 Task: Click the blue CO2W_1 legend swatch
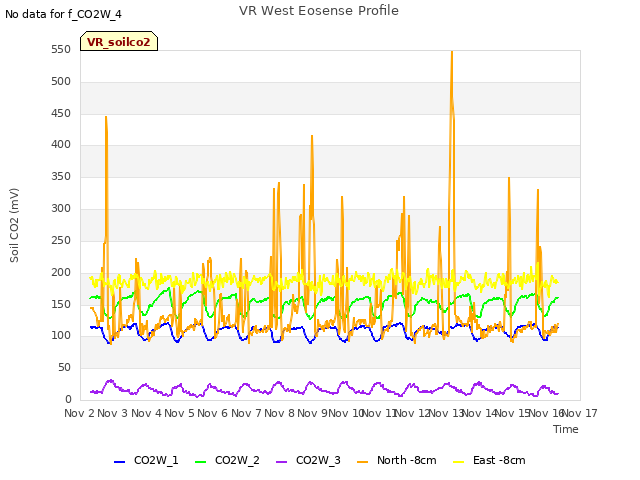coord(119,462)
